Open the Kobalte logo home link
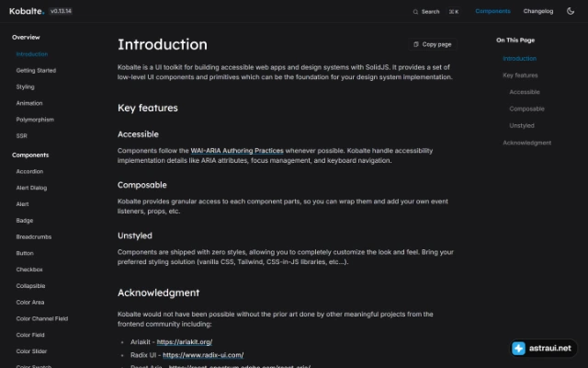The image size is (588, 368). pyautogui.click(x=27, y=11)
